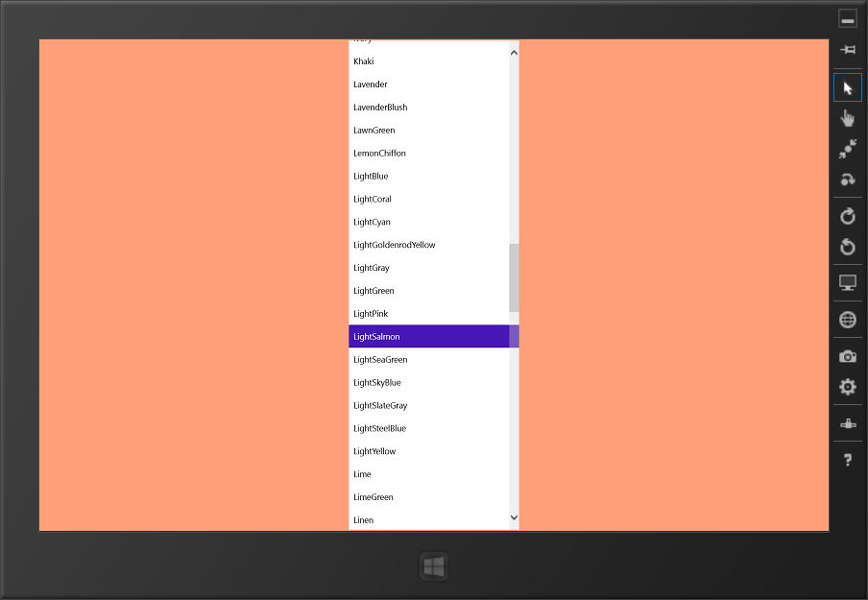Select Khaki in the color list
Screen dimensions: 868x600
428,61
